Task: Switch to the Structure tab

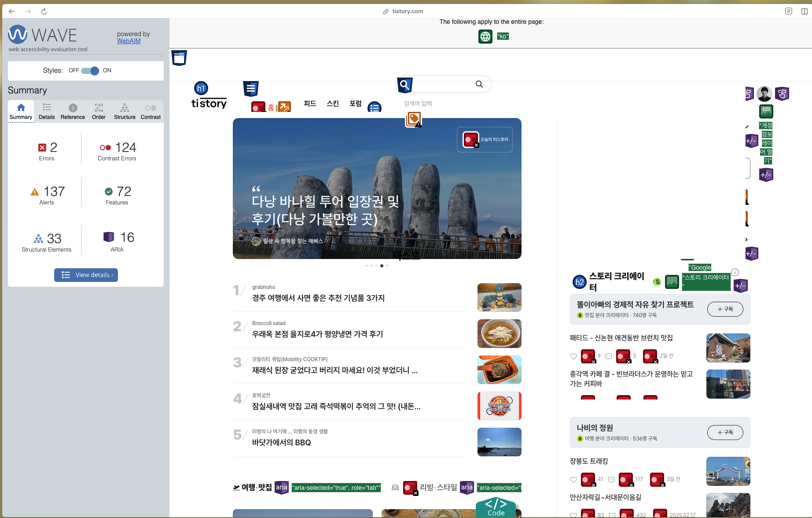Action: click(x=125, y=111)
